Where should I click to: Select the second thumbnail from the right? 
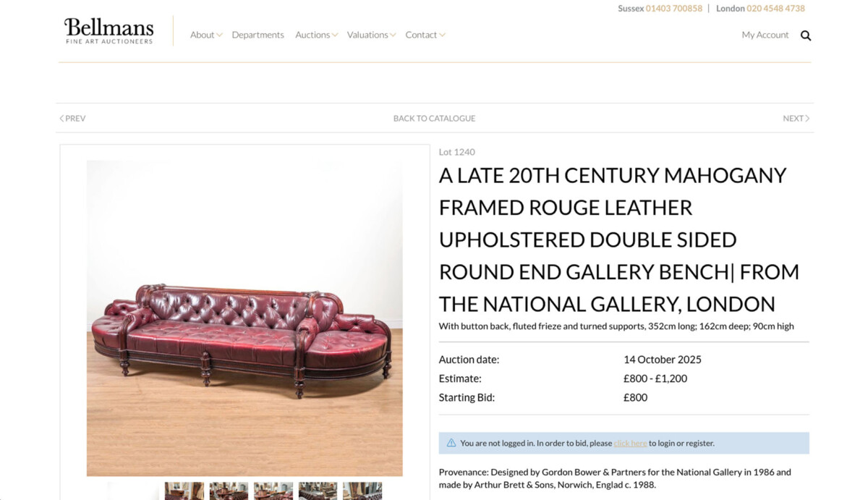(318, 491)
